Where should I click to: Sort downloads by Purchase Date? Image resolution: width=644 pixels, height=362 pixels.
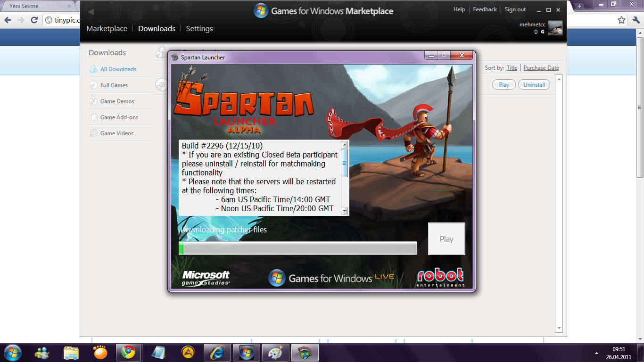(541, 68)
